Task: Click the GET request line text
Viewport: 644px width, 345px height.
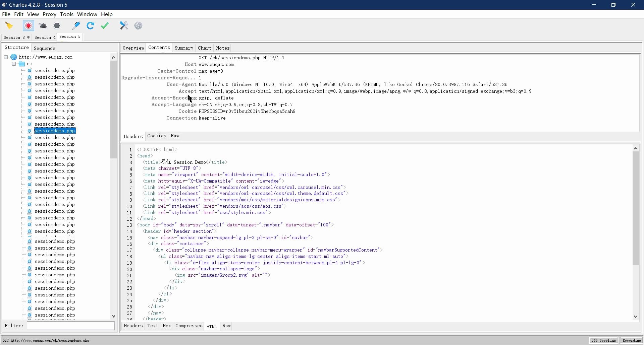Action: [x=241, y=58]
